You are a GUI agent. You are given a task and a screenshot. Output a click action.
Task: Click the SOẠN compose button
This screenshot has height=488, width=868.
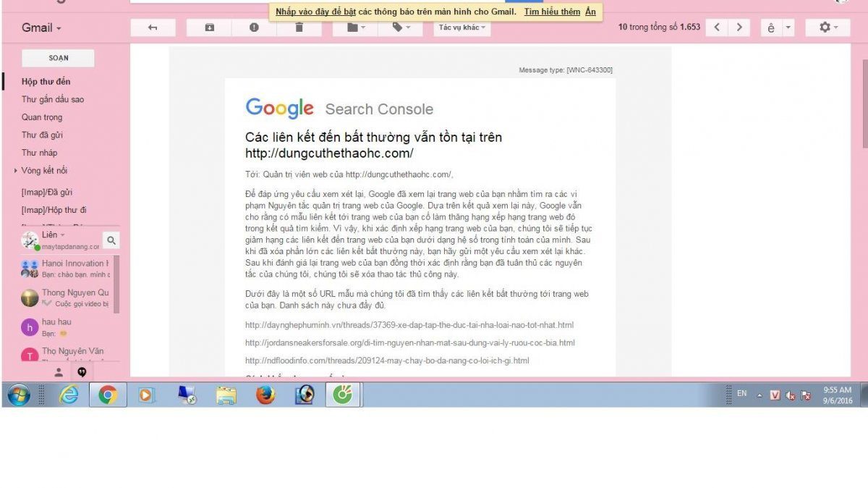coord(58,58)
